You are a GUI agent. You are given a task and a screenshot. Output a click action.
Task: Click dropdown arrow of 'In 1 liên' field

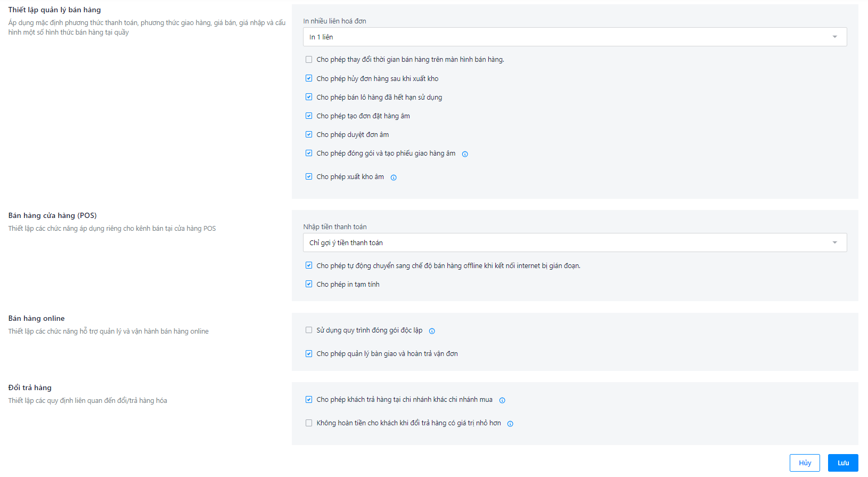point(834,37)
